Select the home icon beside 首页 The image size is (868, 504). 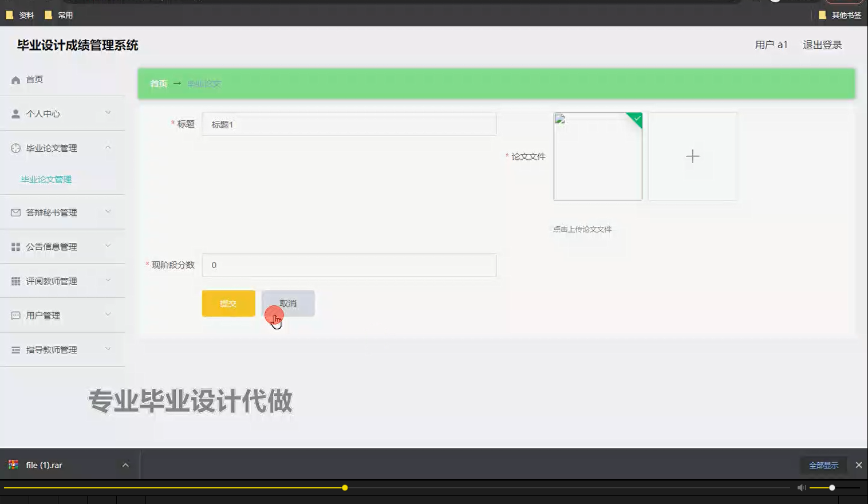pyautogui.click(x=15, y=80)
